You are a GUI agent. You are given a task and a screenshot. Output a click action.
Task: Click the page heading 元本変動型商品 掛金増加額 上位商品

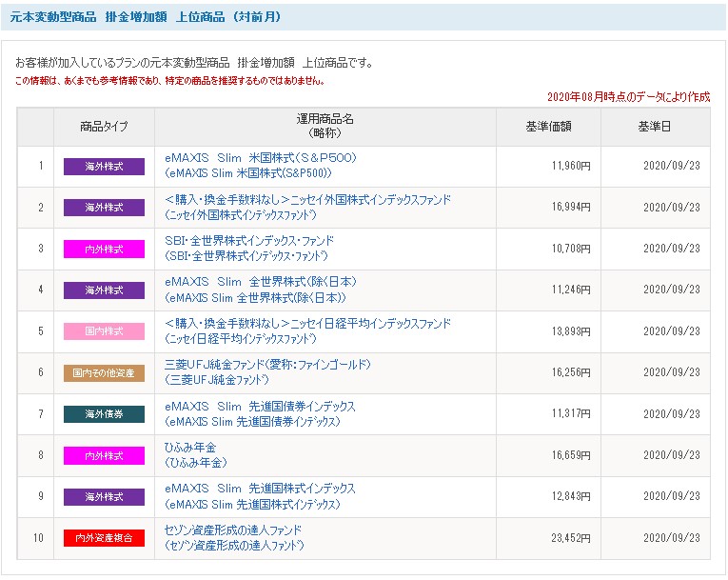pyautogui.click(x=146, y=17)
